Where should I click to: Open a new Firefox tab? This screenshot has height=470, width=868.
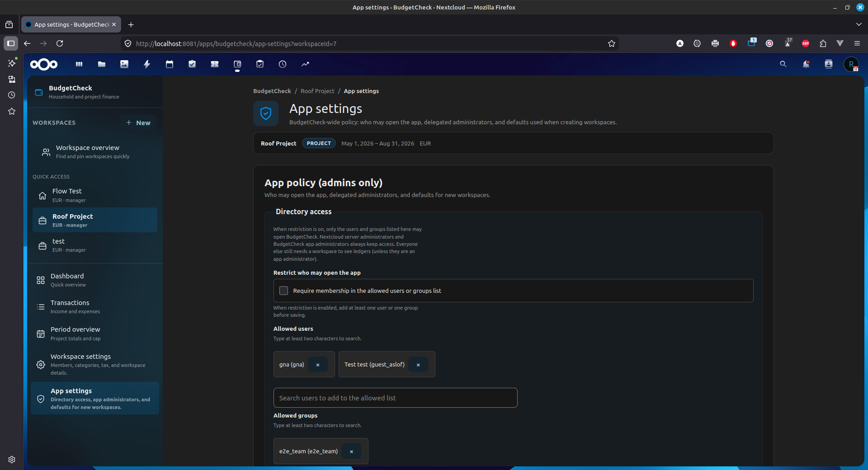tap(131, 24)
